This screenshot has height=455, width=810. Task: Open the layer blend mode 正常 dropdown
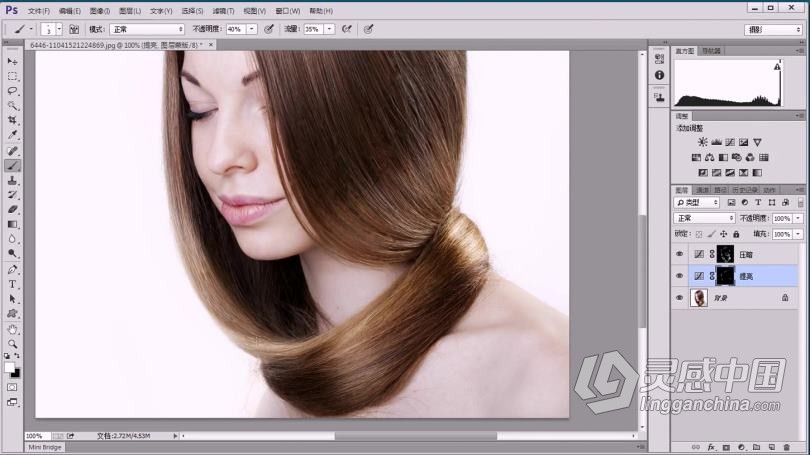click(x=705, y=218)
